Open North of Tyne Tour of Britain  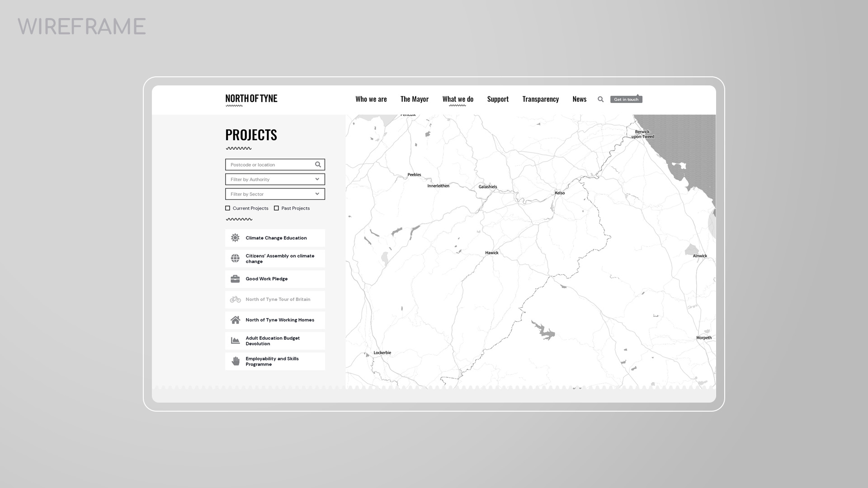tap(275, 299)
